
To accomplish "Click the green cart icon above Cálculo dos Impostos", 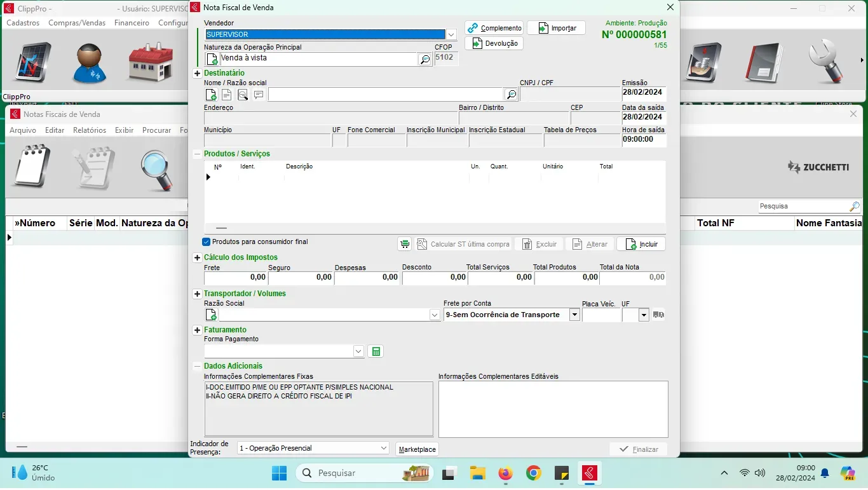I will tap(404, 244).
